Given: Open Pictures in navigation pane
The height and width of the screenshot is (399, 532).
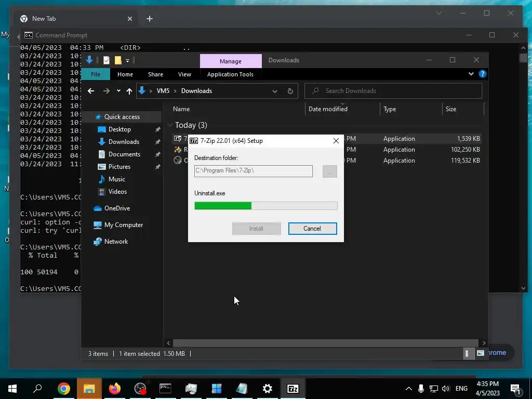Looking at the screenshot, I should pos(119,167).
